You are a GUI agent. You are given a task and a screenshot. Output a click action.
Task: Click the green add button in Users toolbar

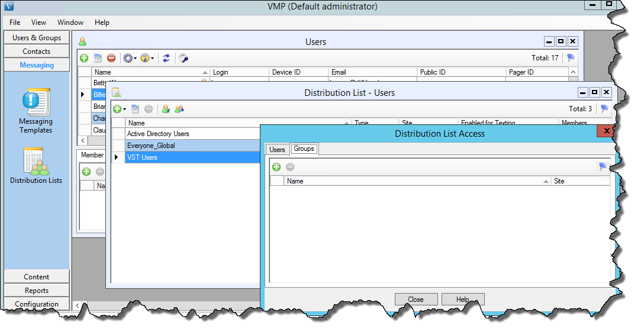(x=84, y=58)
